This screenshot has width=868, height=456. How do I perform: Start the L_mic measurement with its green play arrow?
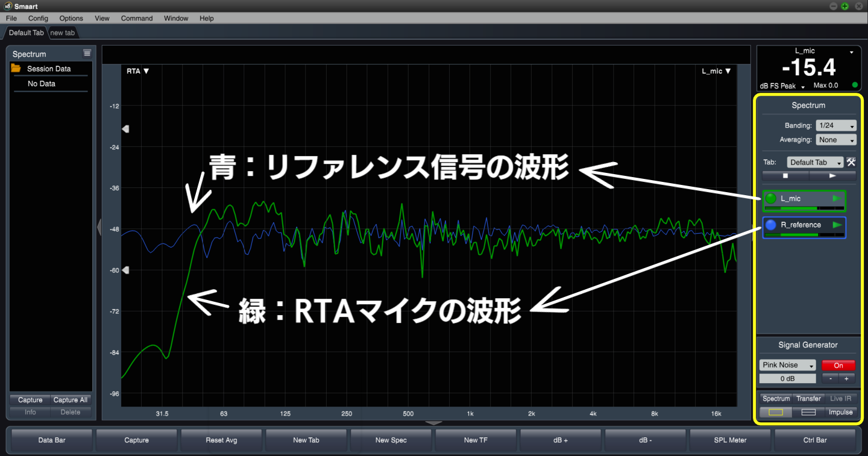(x=837, y=198)
